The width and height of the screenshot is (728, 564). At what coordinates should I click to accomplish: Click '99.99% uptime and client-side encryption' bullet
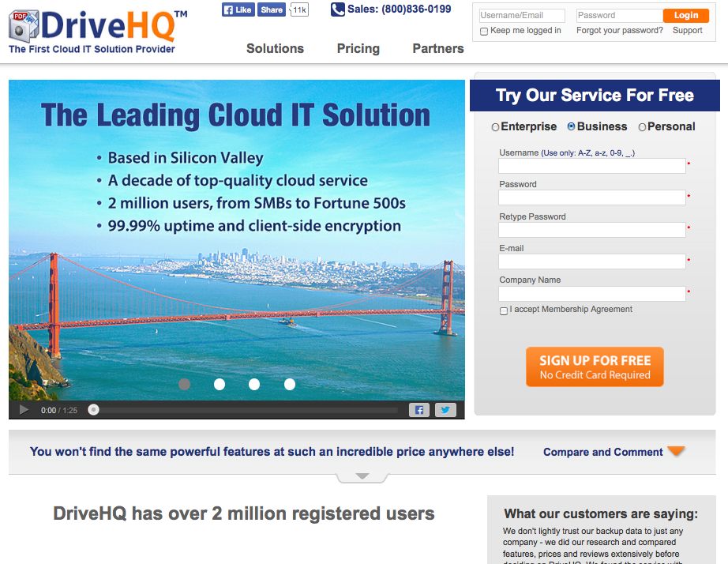pos(254,226)
